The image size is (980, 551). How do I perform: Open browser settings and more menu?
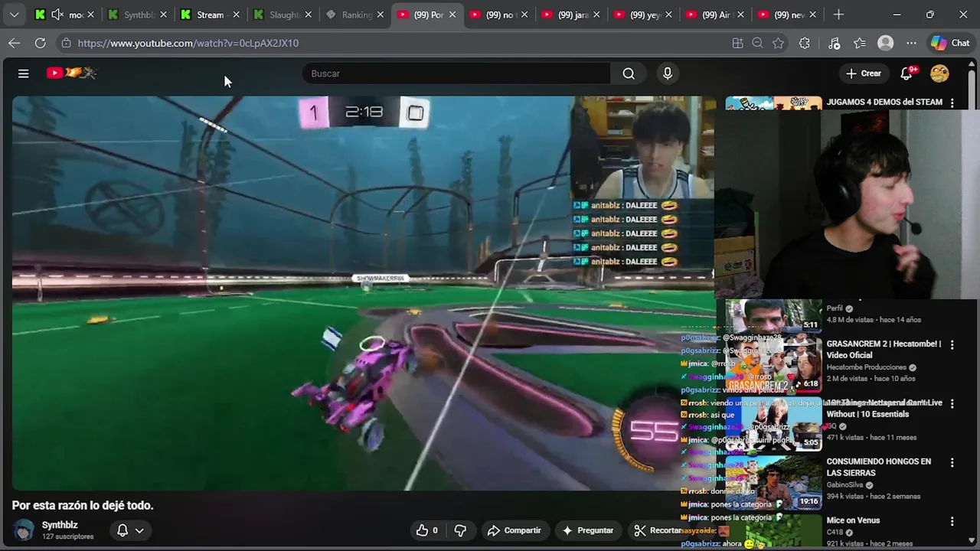tap(911, 44)
